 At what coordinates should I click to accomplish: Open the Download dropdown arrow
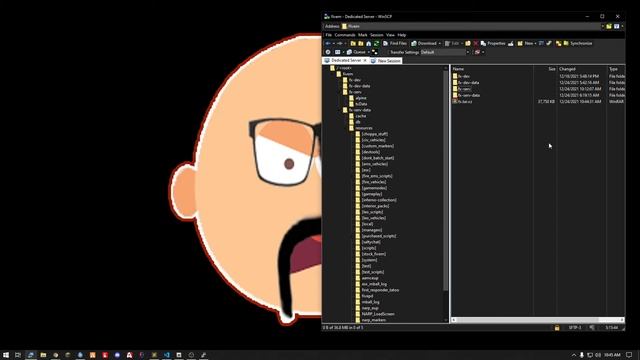[440, 43]
